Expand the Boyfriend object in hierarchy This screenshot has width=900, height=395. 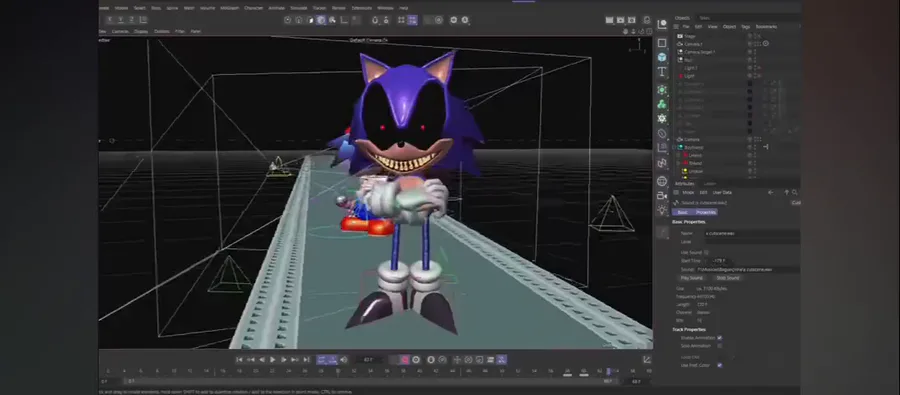tap(675, 148)
